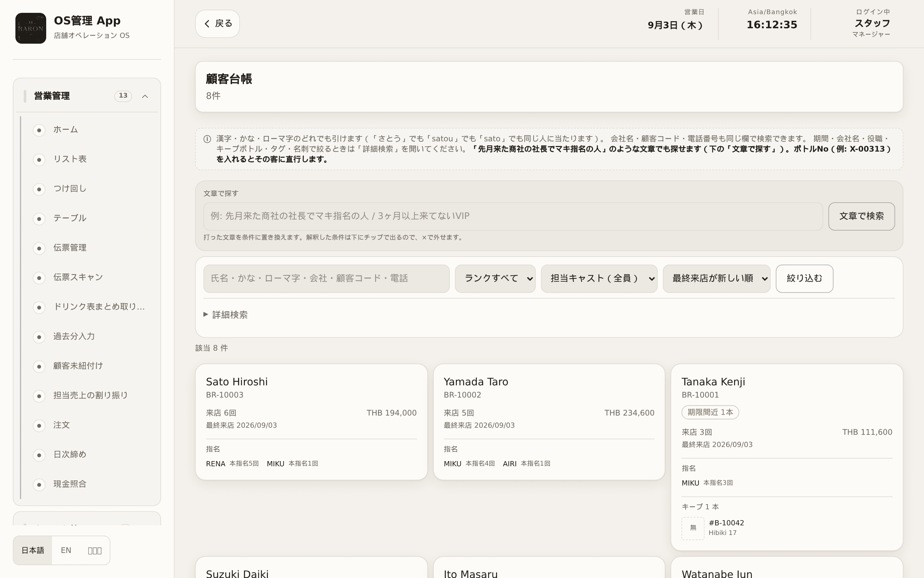Click the info icon in the search hint
The height and width of the screenshot is (578, 924).
[x=207, y=139]
